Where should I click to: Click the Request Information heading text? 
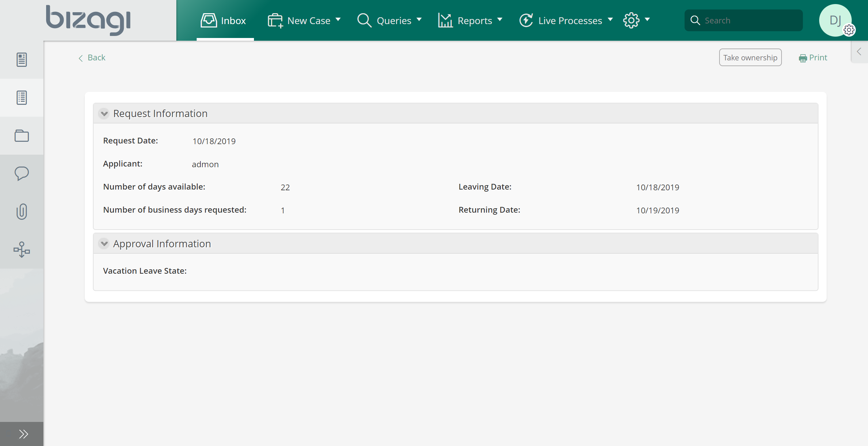click(x=160, y=113)
